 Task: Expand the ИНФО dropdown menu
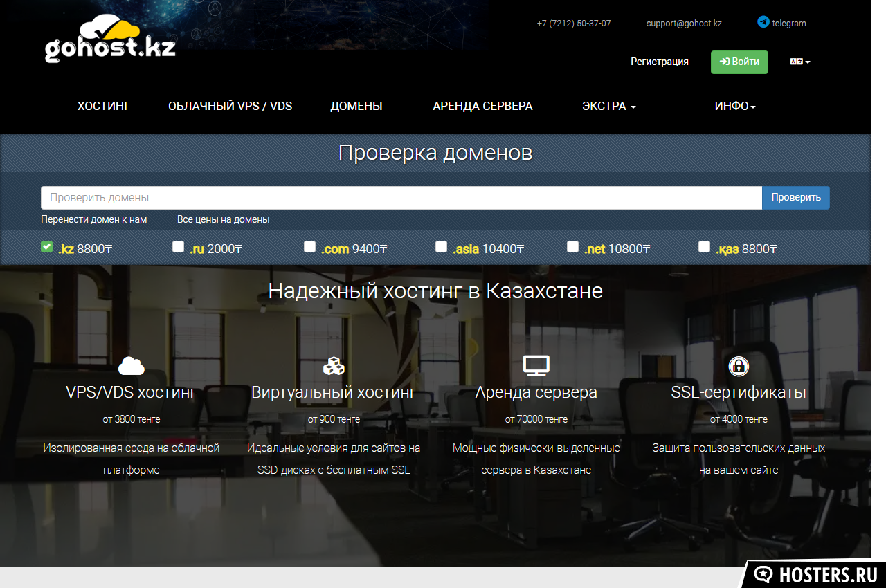(735, 106)
